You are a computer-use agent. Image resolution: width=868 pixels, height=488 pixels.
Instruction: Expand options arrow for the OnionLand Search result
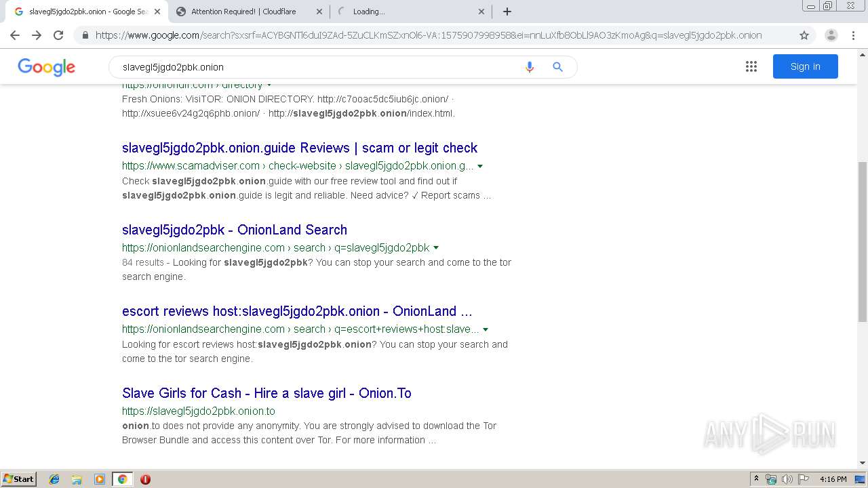(436, 248)
